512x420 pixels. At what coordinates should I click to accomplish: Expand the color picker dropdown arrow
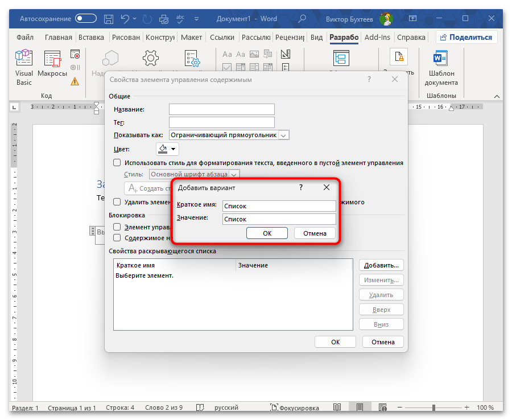coord(173,149)
